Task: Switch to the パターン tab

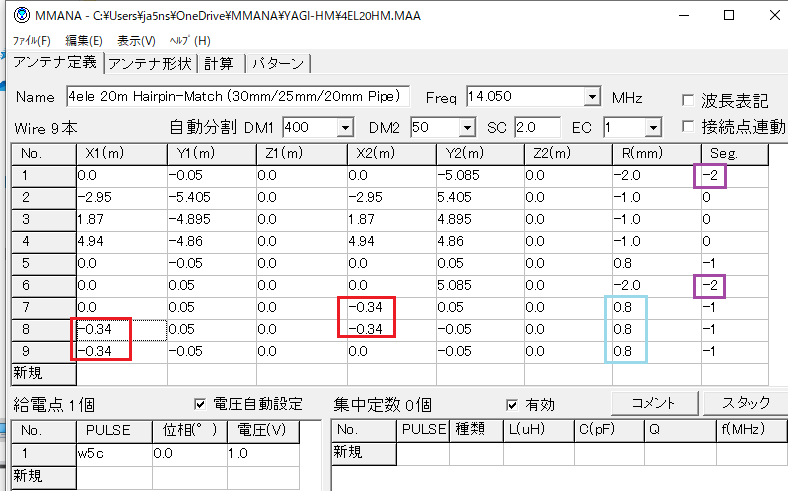Action: (278, 64)
